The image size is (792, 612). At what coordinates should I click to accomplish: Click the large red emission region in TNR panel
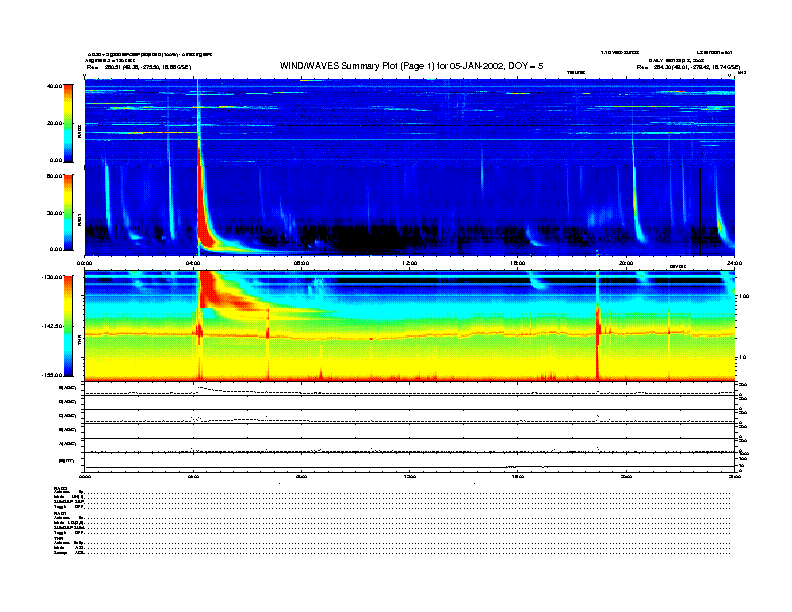coord(222,292)
